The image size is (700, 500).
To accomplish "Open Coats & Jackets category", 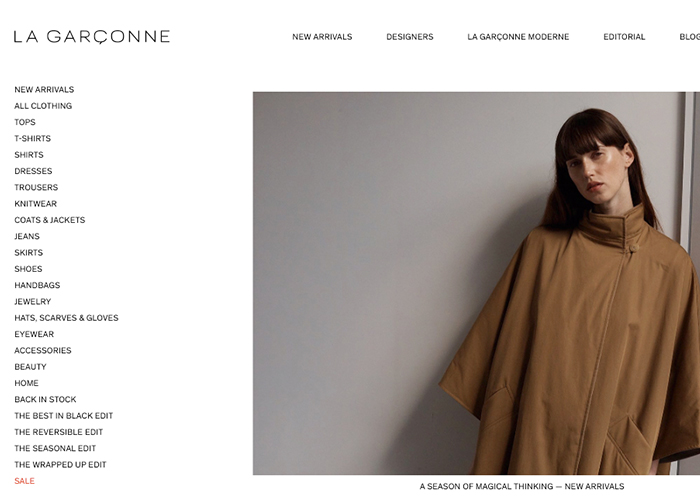I will click(50, 220).
